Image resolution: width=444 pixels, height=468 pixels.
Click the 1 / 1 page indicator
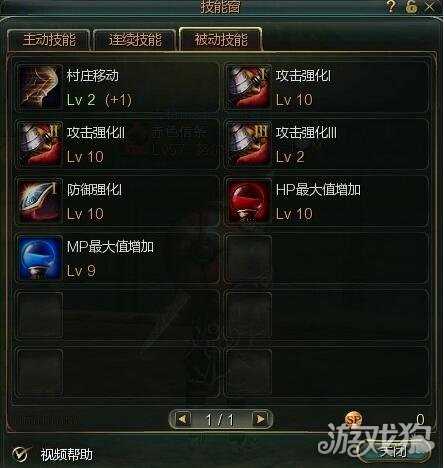[x=220, y=419]
